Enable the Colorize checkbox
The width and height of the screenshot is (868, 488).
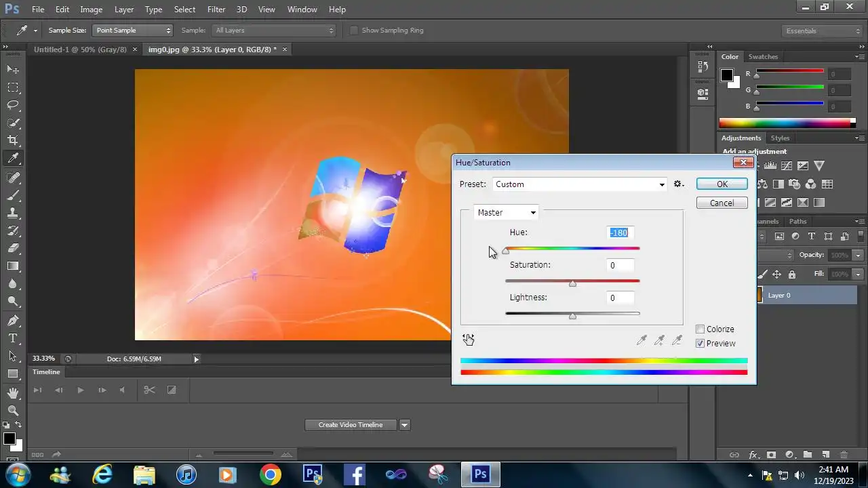[701, 329]
